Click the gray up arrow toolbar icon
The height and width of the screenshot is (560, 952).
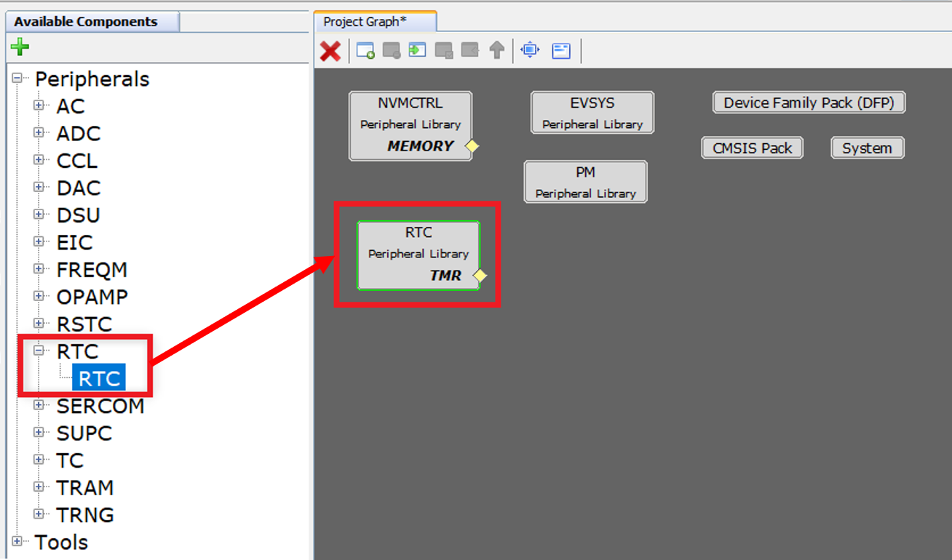496,51
